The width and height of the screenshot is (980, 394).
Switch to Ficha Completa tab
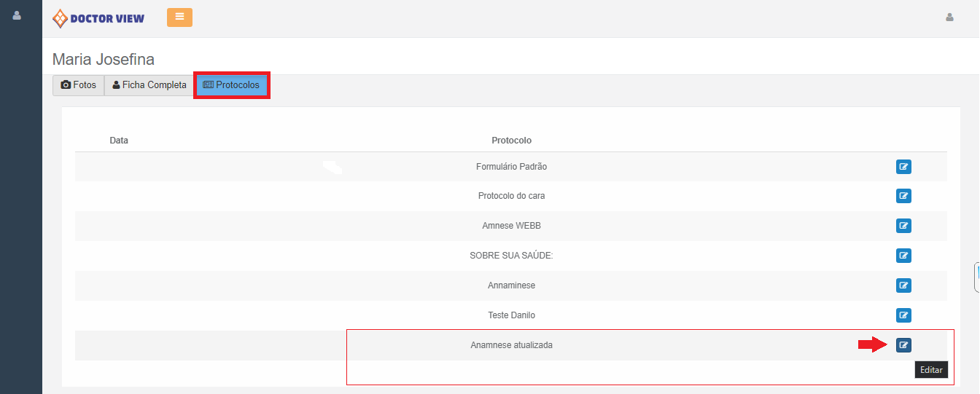coord(149,85)
